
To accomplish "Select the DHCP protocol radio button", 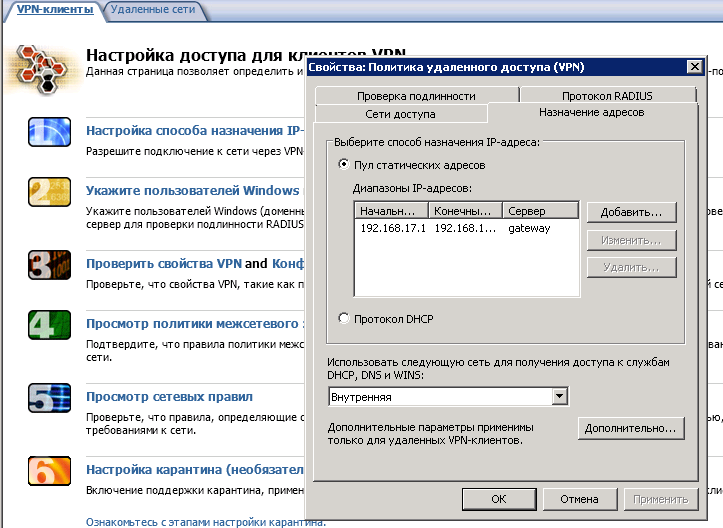I will tap(344, 318).
